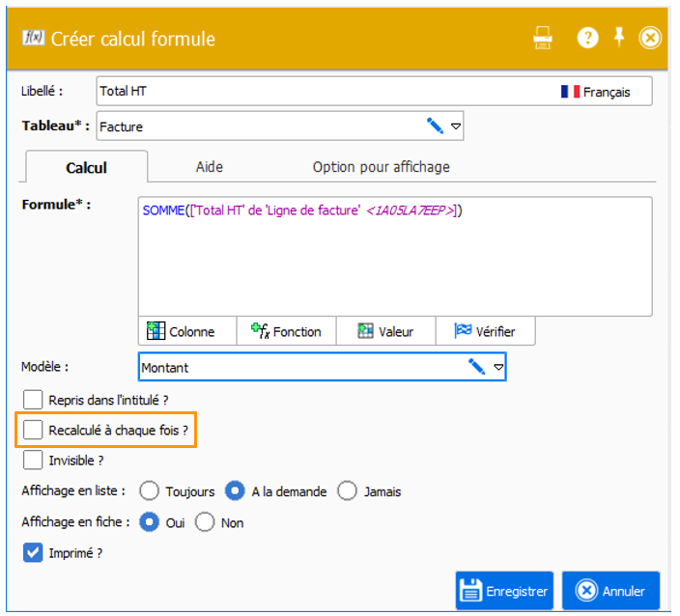
Task: Open help via question mark icon
Action: point(587,39)
